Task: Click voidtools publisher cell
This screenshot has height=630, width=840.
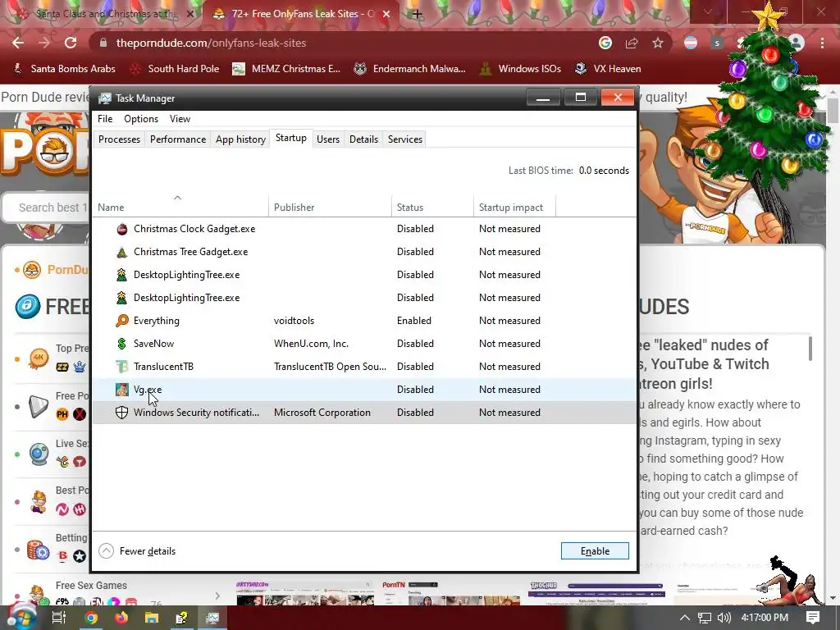Action: pos(294,321)
